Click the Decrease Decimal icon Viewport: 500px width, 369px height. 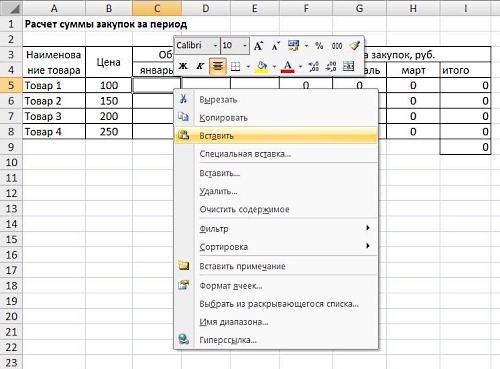331,66
